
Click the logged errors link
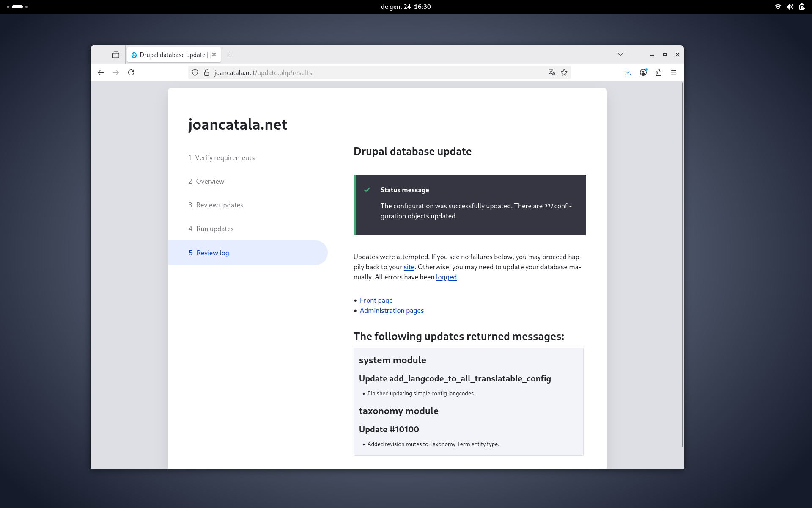tap(446, 277)
